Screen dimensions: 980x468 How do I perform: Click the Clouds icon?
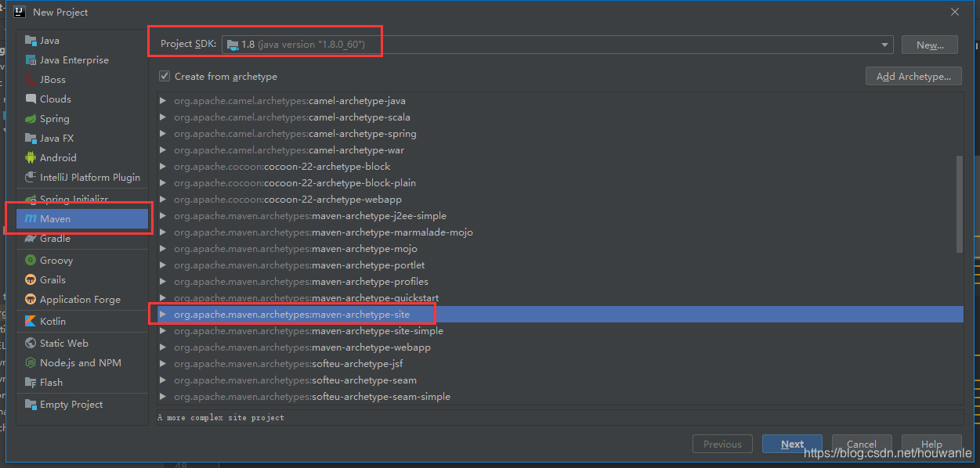coord(31,99)
